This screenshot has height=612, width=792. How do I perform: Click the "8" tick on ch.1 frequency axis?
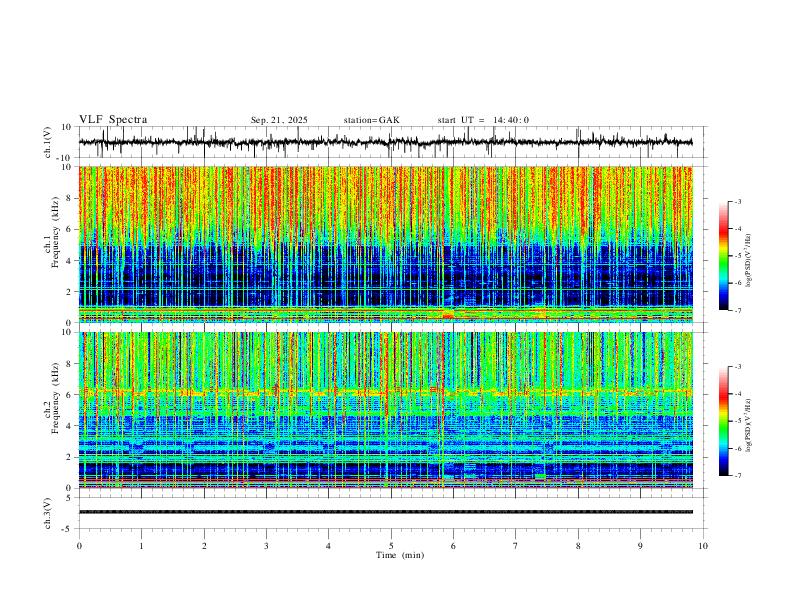point(70,198)
